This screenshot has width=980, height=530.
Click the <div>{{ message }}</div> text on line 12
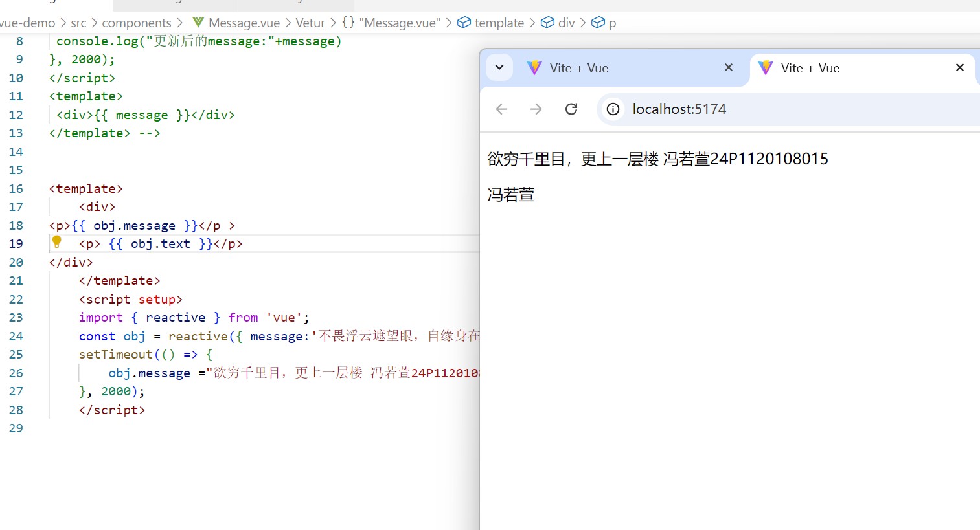(146, 115)
